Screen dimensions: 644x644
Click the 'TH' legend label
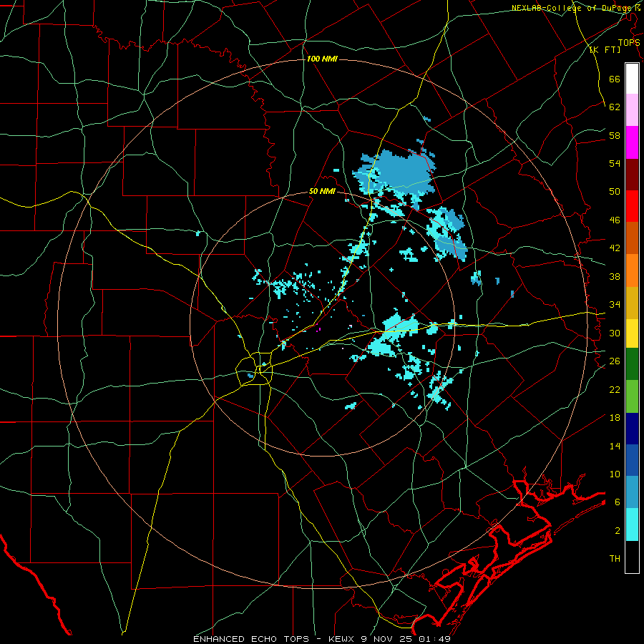click(615, 559)
